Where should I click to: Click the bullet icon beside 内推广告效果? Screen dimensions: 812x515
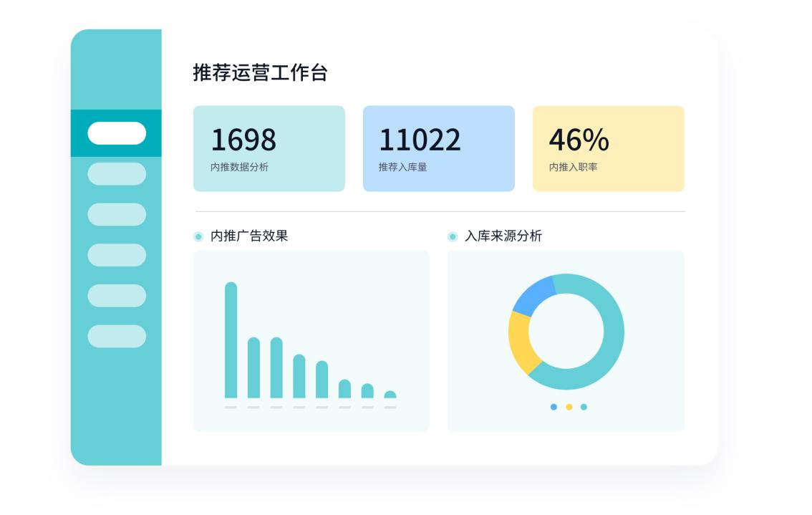click(198, 236)
